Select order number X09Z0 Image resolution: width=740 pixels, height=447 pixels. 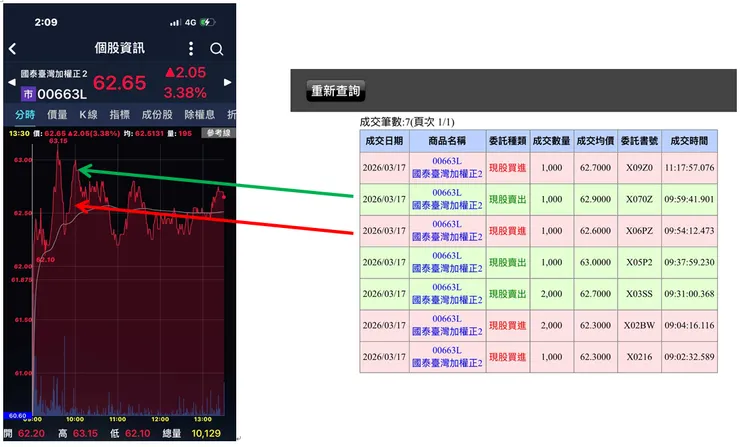pos(639,168)
